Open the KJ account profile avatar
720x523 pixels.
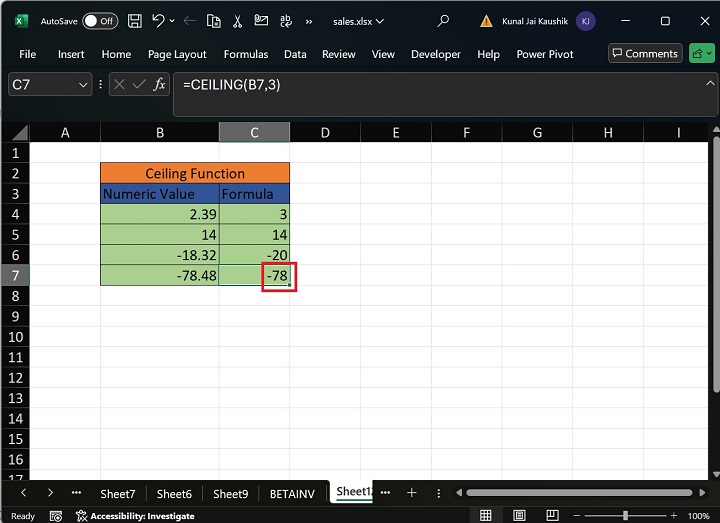[585, 21]
